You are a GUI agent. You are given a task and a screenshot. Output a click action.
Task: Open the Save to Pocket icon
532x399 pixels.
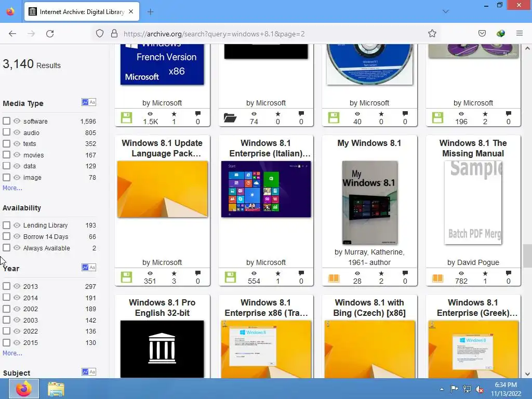[x=482, y=34]
